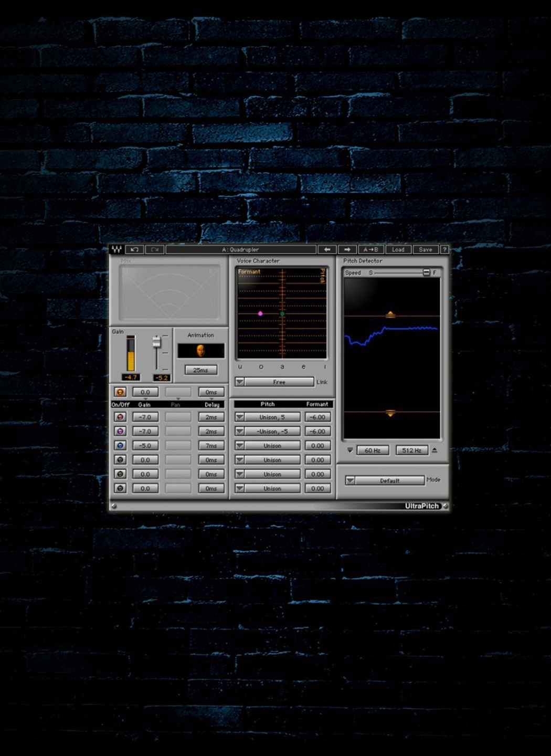Toggle the magenta voice on/off button

tap(120, 431)
